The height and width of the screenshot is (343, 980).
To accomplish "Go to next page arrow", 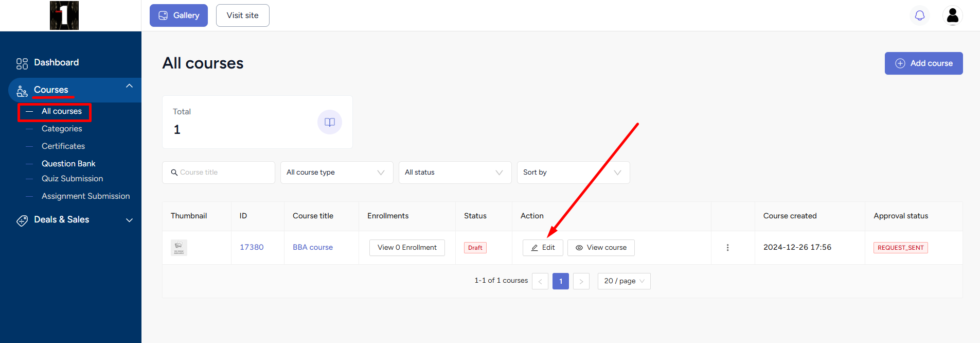I will (581, 281).
